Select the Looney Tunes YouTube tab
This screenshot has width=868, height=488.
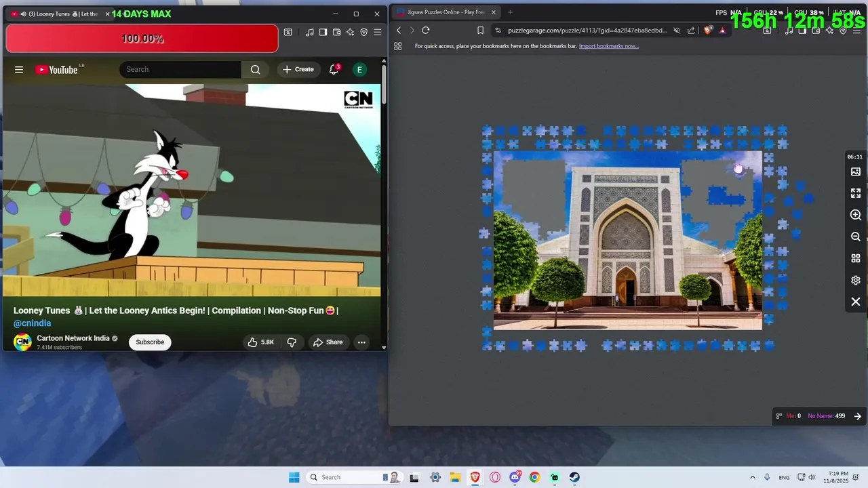(61, 14)
